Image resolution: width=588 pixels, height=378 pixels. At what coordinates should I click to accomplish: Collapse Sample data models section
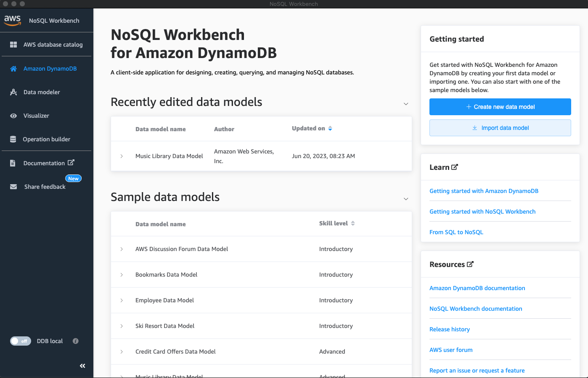pos(406,199)
